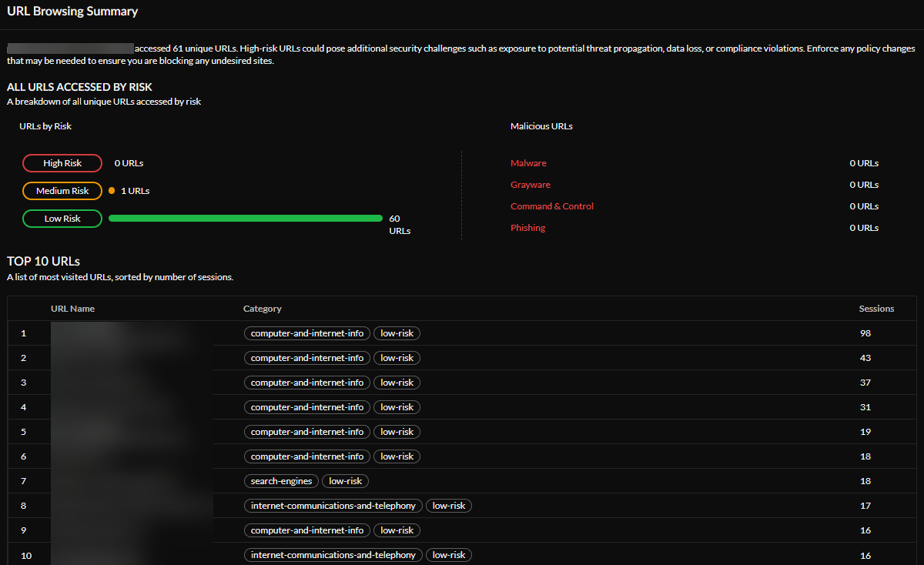Click the low-risk tag in row 3
The width and height of the screenshot is (924, 565).
pyautogui.click(x=397, y=383)
